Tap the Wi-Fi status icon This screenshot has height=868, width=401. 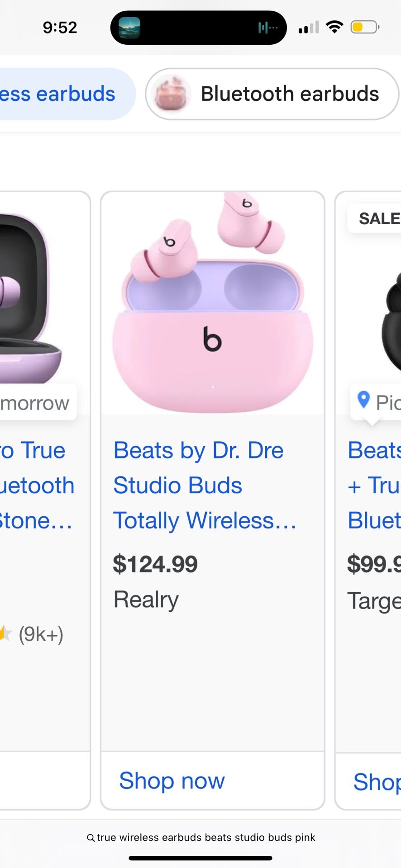(x=334, y=27)
